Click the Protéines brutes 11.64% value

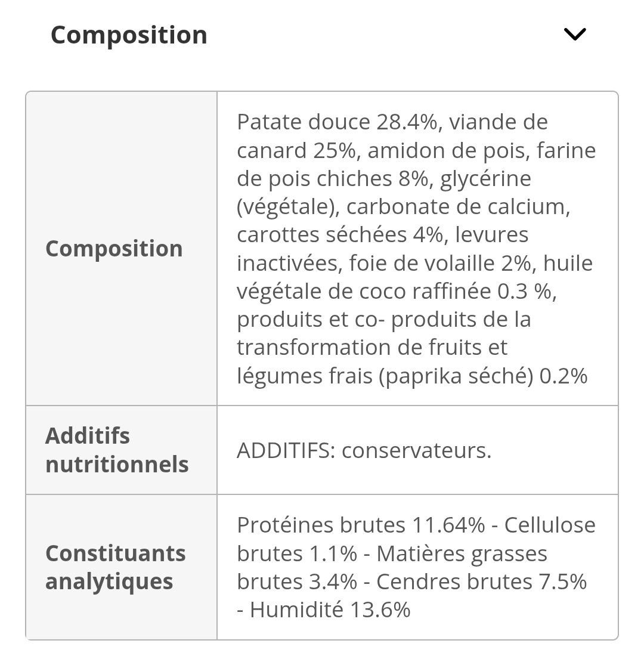pos(361,525)
